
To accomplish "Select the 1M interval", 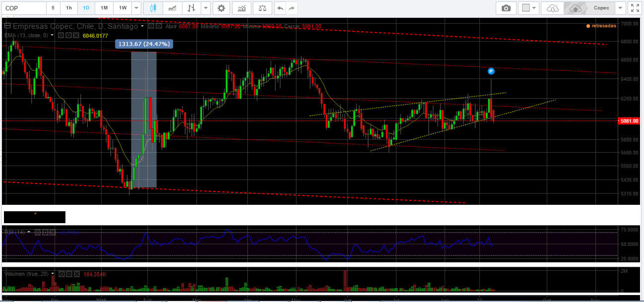I will 104,8.
